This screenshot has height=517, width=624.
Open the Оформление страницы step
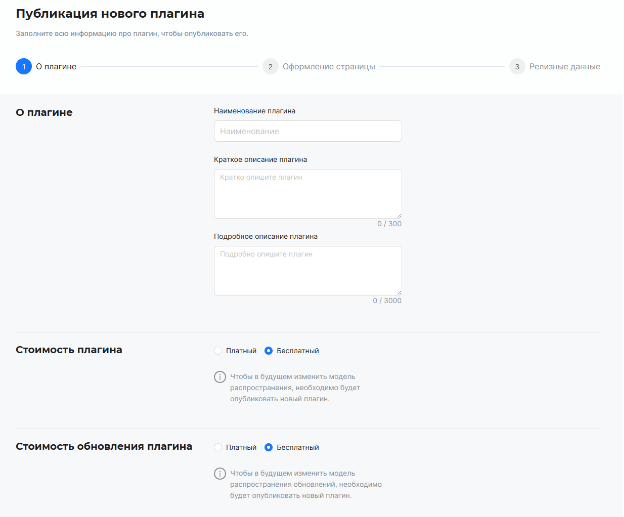pyautogui.click(x=328, y=67)
